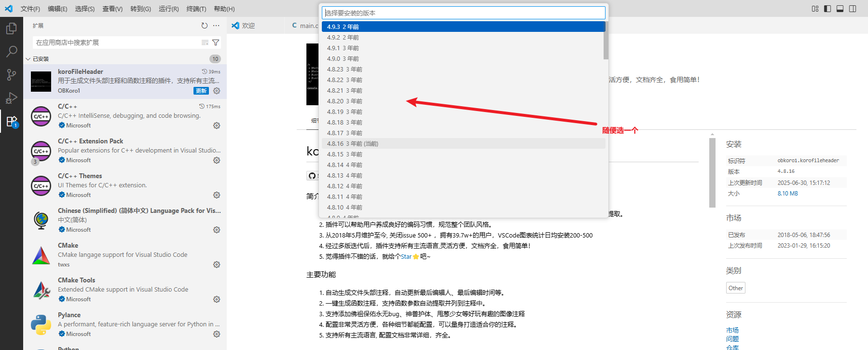Open customize layout icon
Viewport: 868px width, 350px height.
point(815,9)
